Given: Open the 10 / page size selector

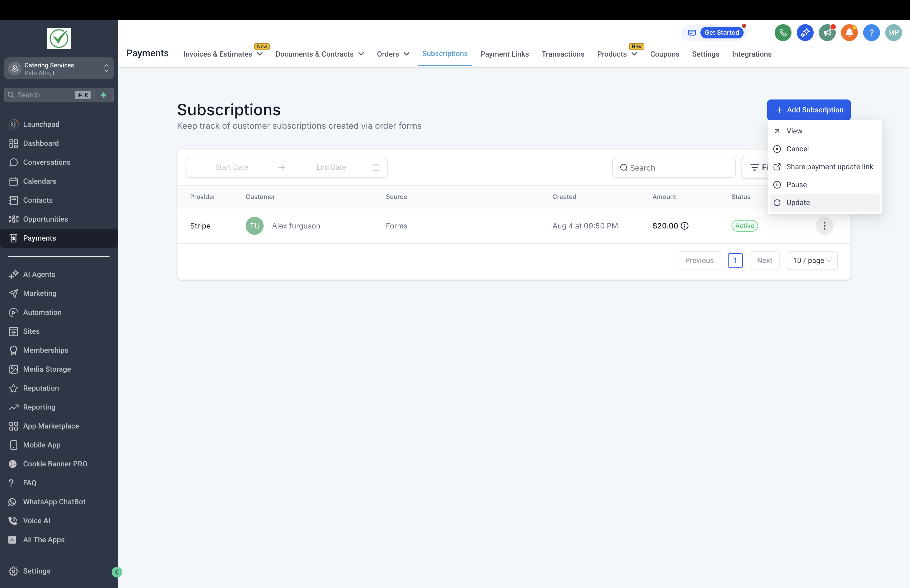Looking at the screenshot, I should [812, 260].
